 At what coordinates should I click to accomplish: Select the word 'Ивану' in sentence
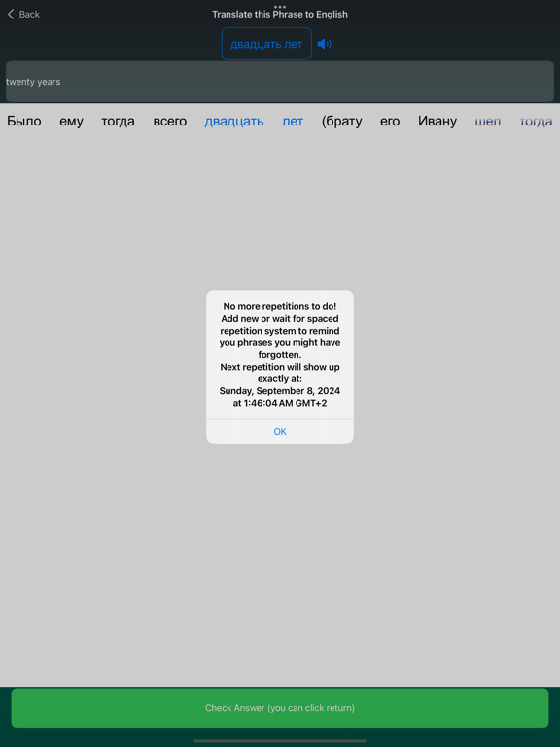coord(437,122)
